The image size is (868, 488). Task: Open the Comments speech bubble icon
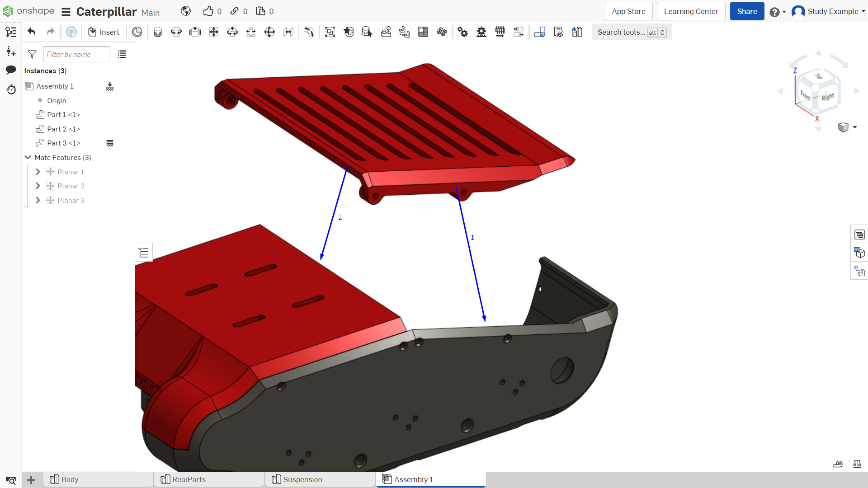[11, 70]
